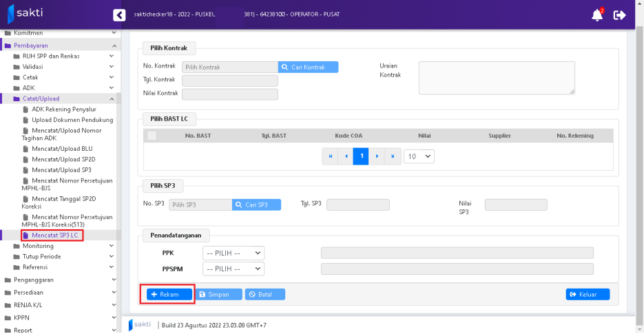644x334 pixels.
Task: Tick the select-all checkbox in BAST table
Action: [x=152, y=136]
